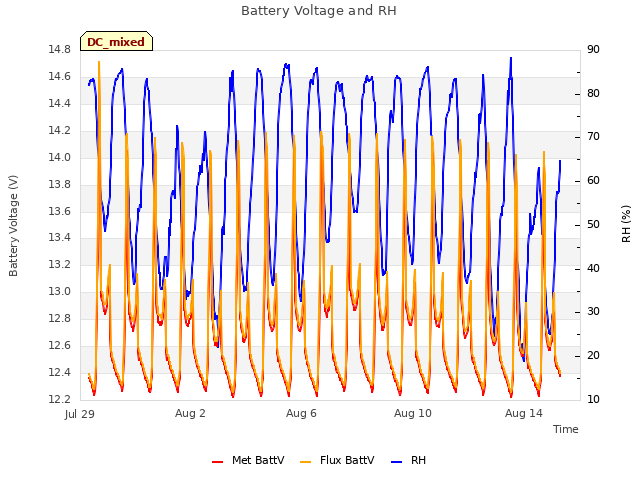
Task: Click the highest blue RH peak near Aug 14
Action: pyautogui.click(x=511, y=58)
